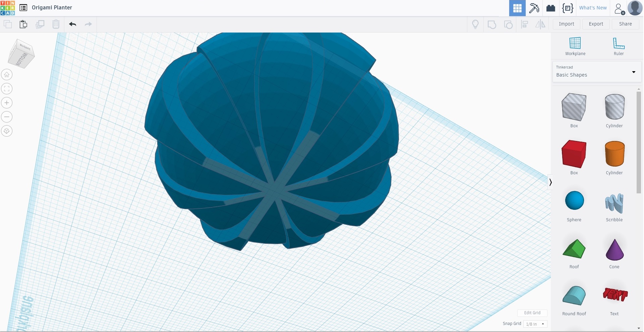Image resolution: width=644 pixels, height=332 pixels.
Task: Click the scrollbar down arrow
Action: [639, 328]
